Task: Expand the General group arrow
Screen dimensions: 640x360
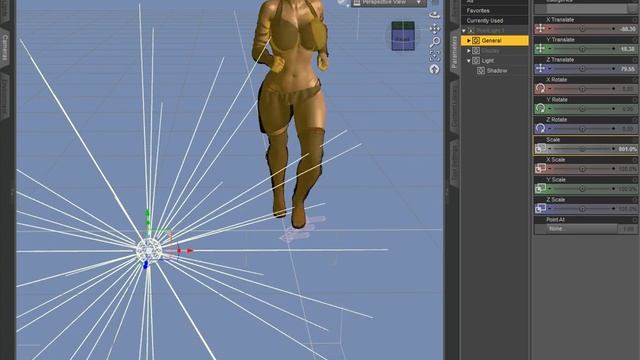Action: click(x=469, y=40)
